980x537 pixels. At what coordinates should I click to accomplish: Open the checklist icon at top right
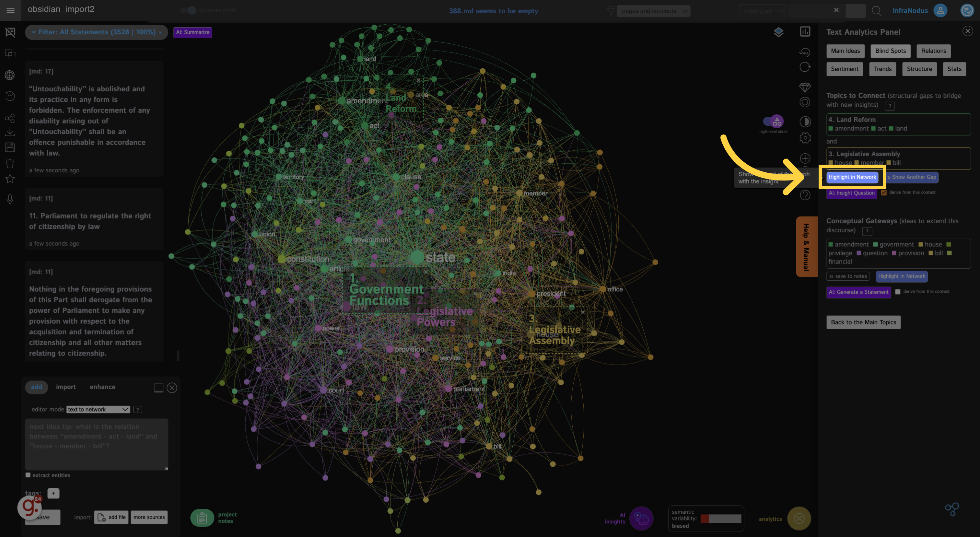point(967,10)
